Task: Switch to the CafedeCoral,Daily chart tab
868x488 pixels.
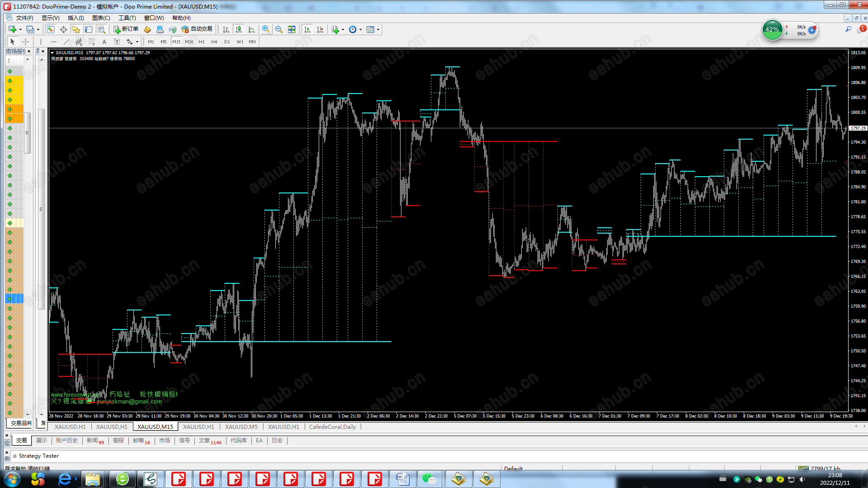Action: 332,427
